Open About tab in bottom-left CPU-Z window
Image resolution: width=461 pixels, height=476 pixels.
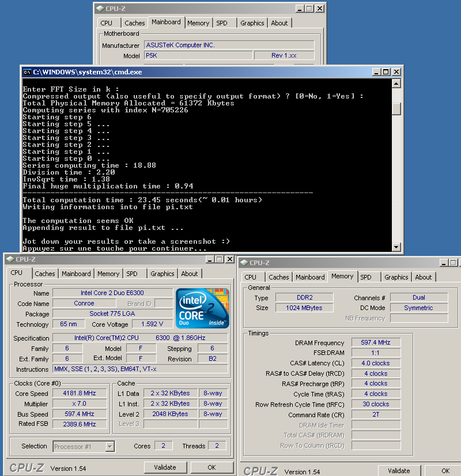190,274
